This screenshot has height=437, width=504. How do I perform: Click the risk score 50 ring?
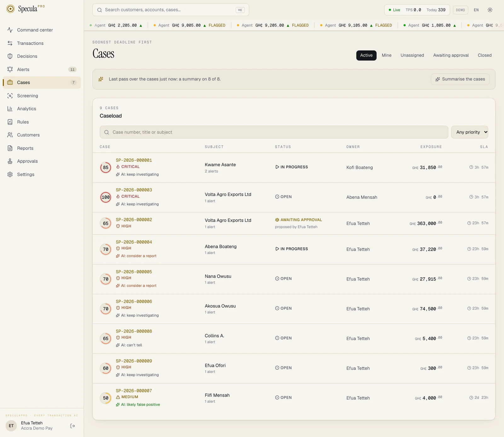click(106, 398)
